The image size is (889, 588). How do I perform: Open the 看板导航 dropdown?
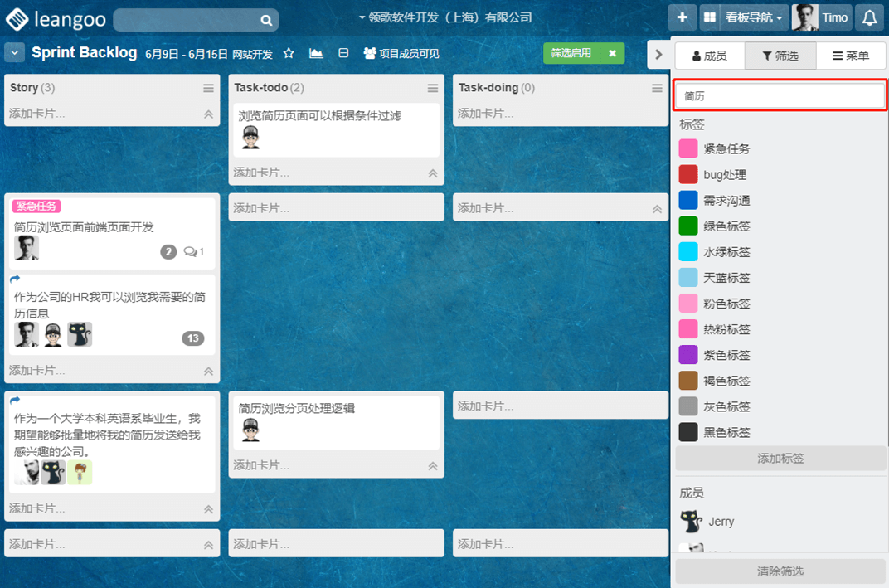pyautogui.click(x=742, y=17)
